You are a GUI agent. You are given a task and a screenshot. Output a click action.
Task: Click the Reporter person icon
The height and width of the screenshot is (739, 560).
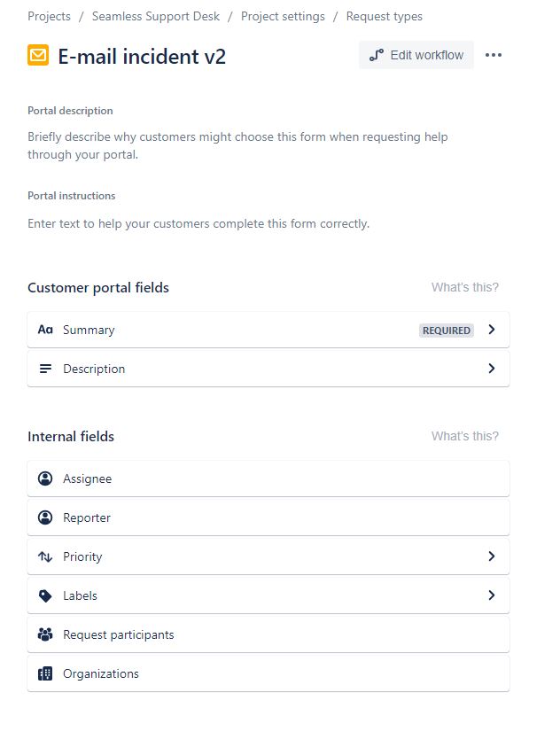click(x=45, y=517)
